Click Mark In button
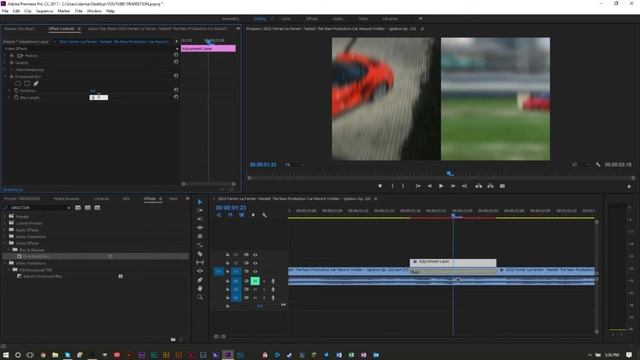Image resolution: width=640 pixels, height=360 pixels. pos(393,186)
